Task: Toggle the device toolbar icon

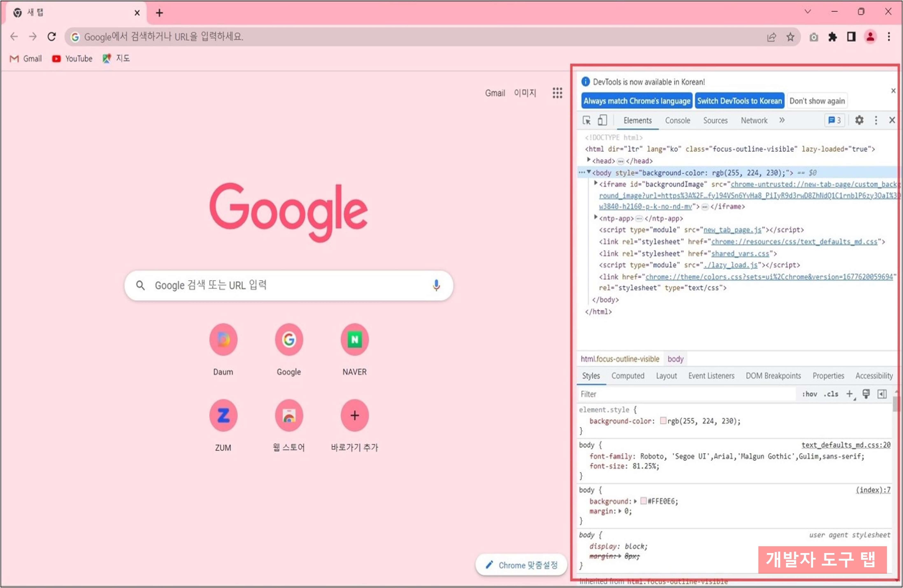Action: click(x=602, y=121)
